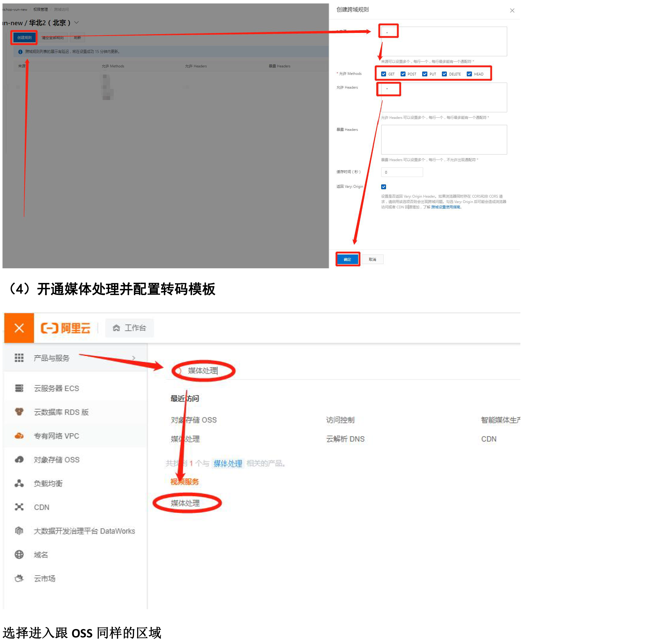Toggle the GET method checkbox
The height and width of the screenshot is (644, 655).
point(383,74)
